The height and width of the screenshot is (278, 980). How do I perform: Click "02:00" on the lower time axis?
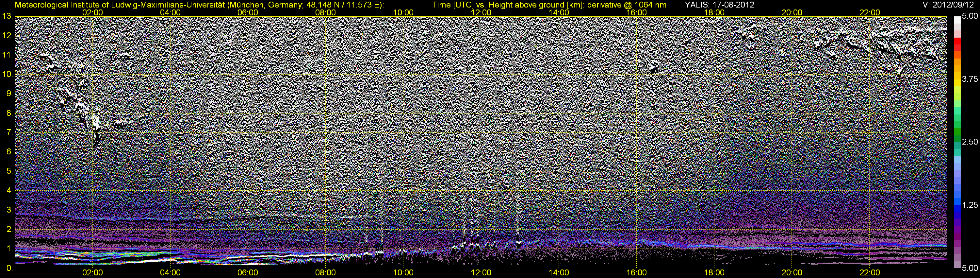(92, 273)
